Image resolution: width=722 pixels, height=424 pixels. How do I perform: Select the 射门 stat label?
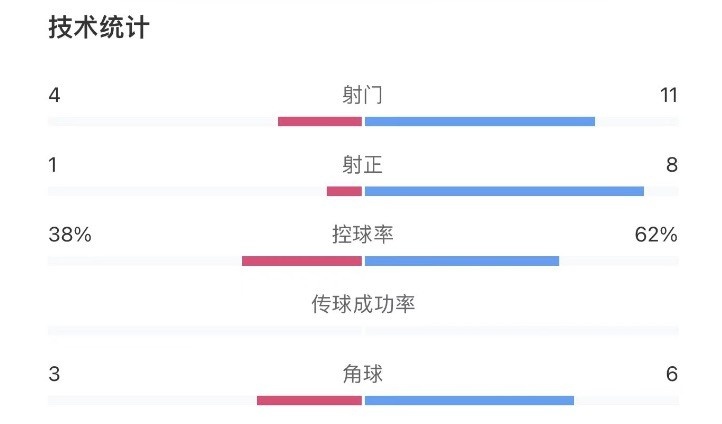coord(362,95)
